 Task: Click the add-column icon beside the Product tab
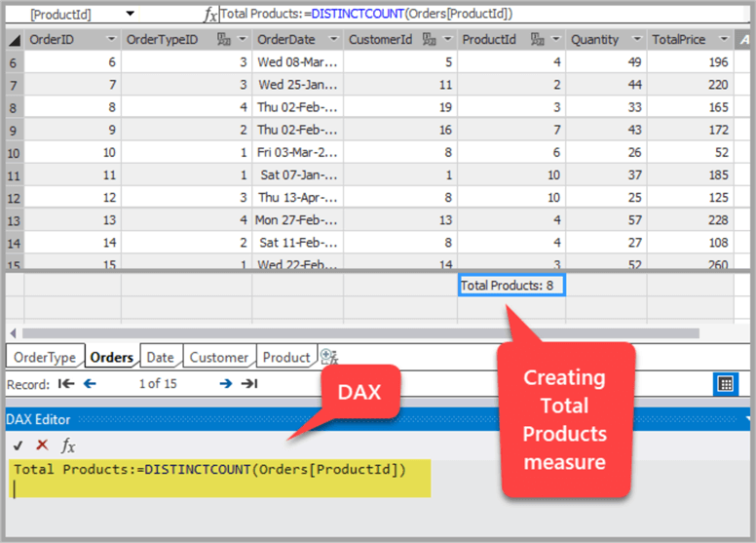[329, 357]
